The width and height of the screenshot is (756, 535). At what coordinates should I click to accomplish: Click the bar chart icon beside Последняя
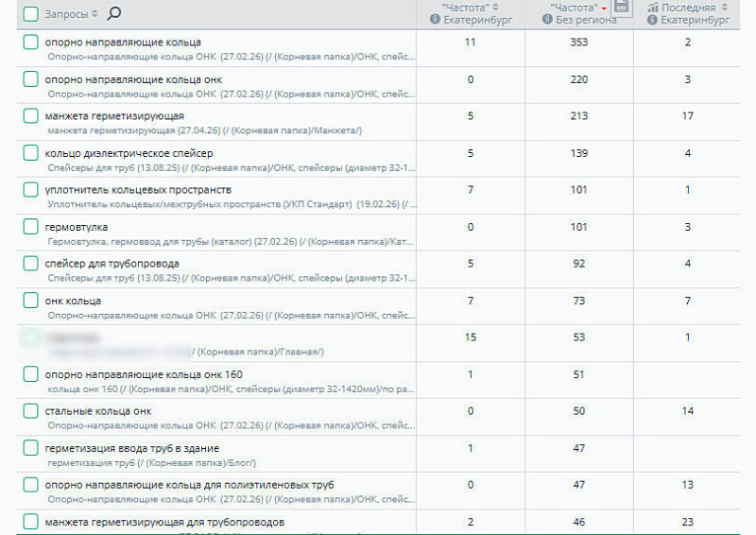point(652,8)
